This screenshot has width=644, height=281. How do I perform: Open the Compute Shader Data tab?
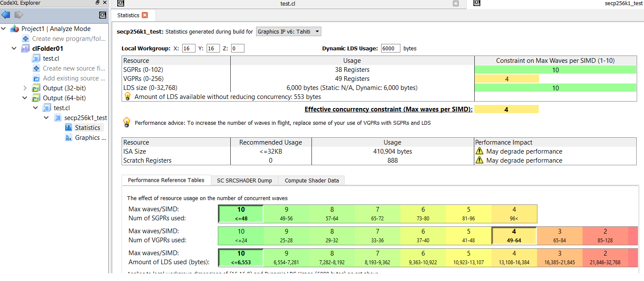[311, 180]
